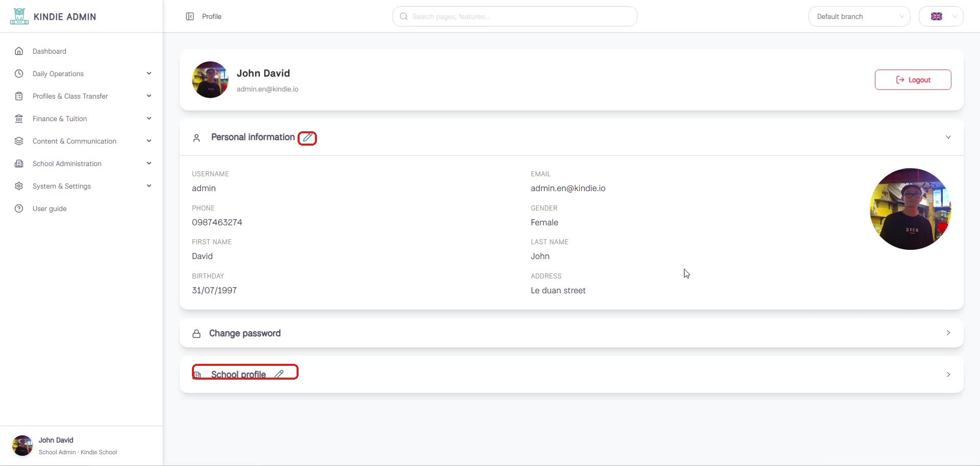This screenshot has height=466, width=980.
Task: Expand the Content & Communication chevron
Action: 149,141
